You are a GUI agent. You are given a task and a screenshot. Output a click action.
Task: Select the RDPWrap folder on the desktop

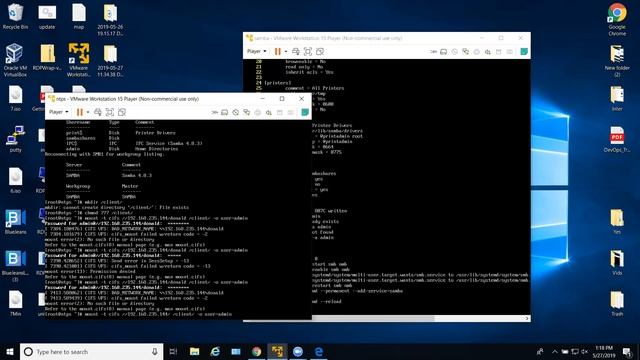click(x=47, y=57)
